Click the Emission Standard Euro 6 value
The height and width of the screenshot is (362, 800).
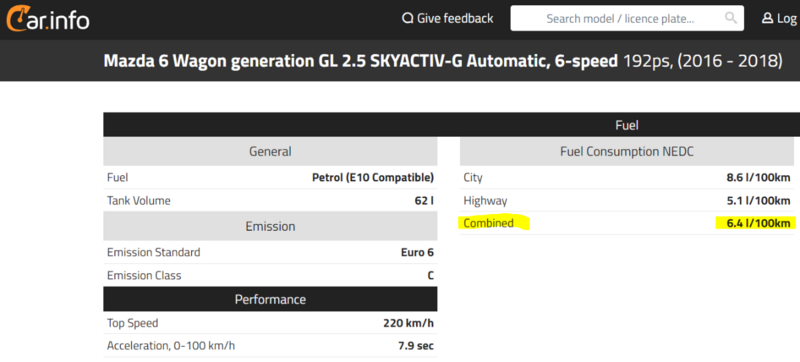click(x=417, y=252)
